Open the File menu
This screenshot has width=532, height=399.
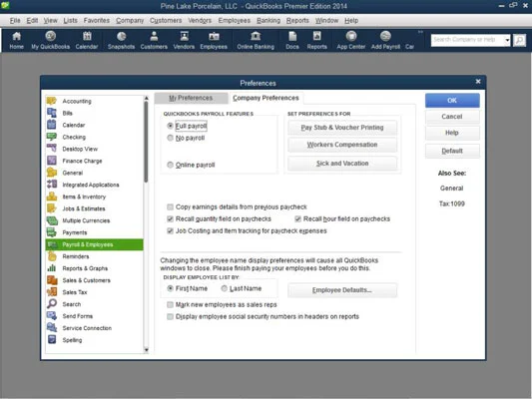click(15, 20)
